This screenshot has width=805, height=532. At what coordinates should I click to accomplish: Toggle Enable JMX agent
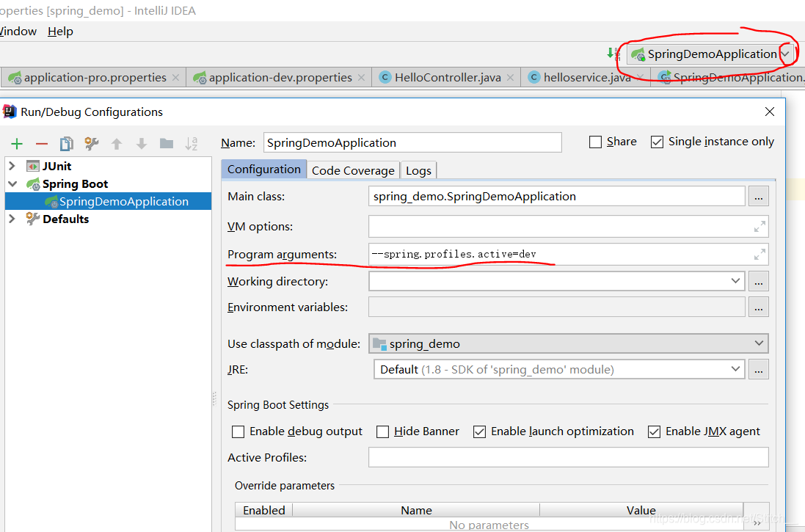click(654, 432)
